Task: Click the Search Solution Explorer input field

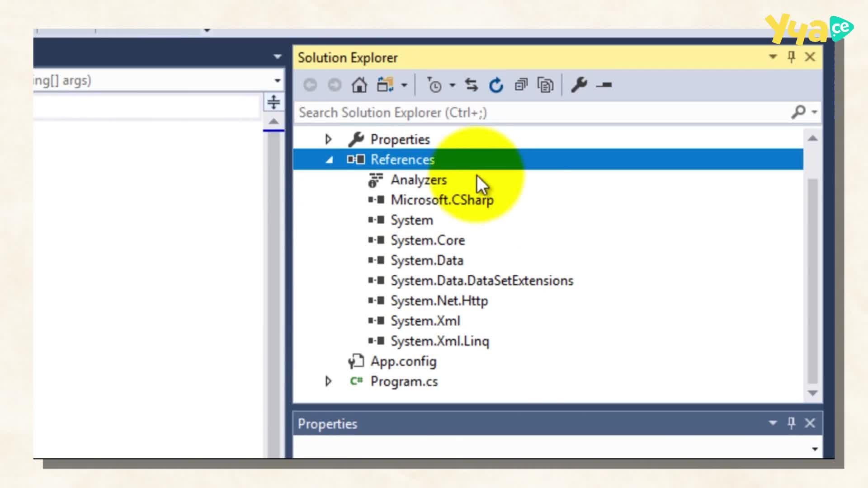Action: [542, 113]
